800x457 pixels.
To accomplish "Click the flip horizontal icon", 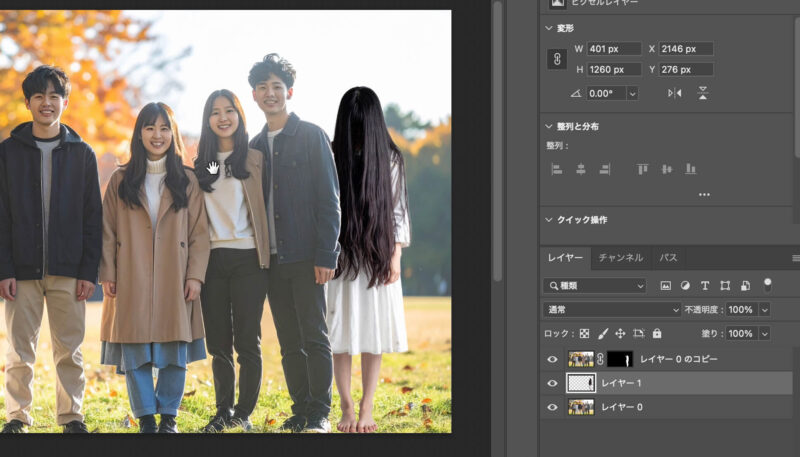I will tap(674, 93).
